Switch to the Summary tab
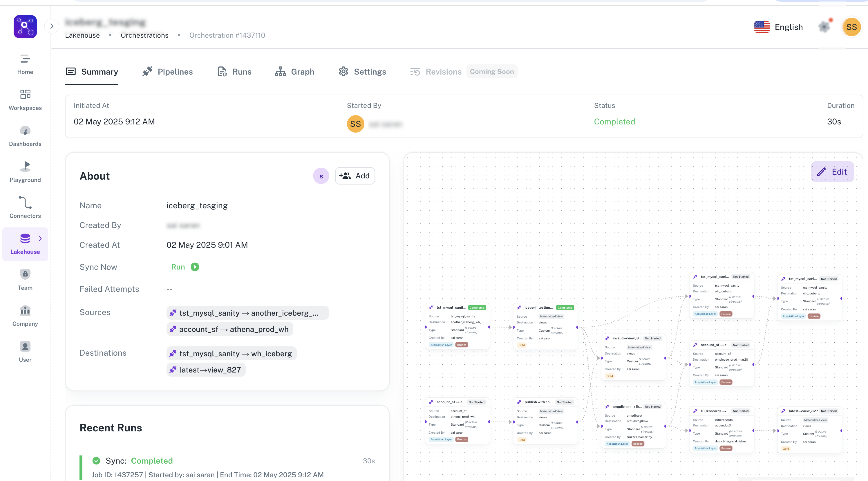Screen dimensions: 868x481 click(x=92, y=72)
